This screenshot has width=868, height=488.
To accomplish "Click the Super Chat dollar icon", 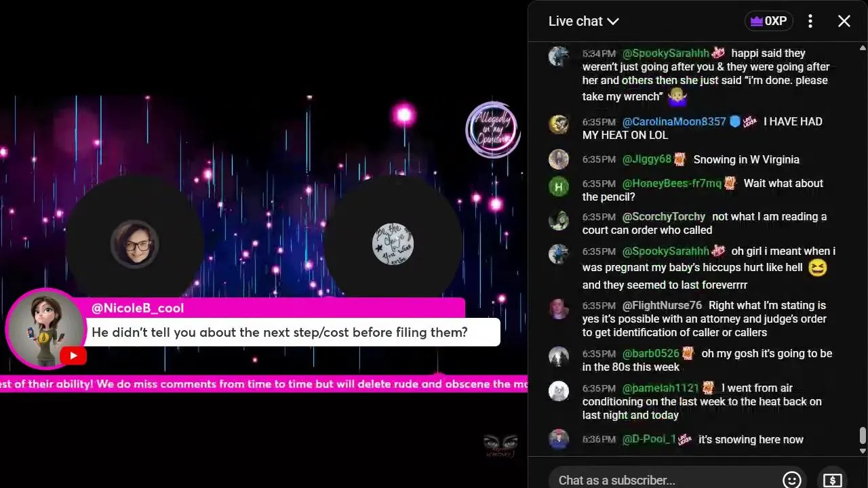I will coord(832,479).
